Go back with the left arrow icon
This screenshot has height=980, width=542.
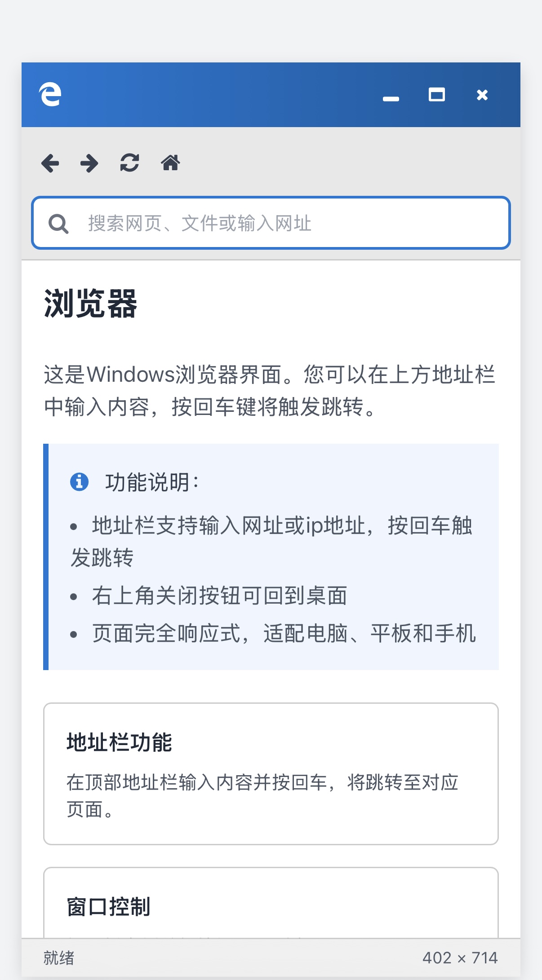click(x=50, y=163)
